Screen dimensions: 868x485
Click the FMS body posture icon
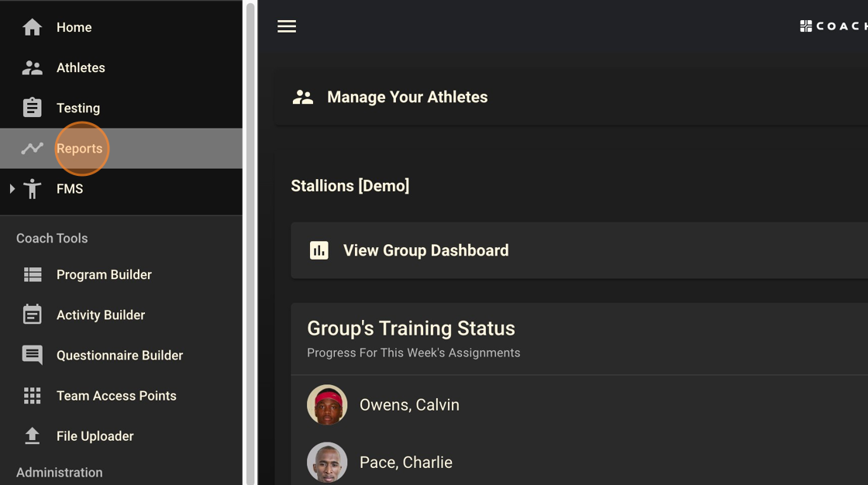click(x=31, y=188)
